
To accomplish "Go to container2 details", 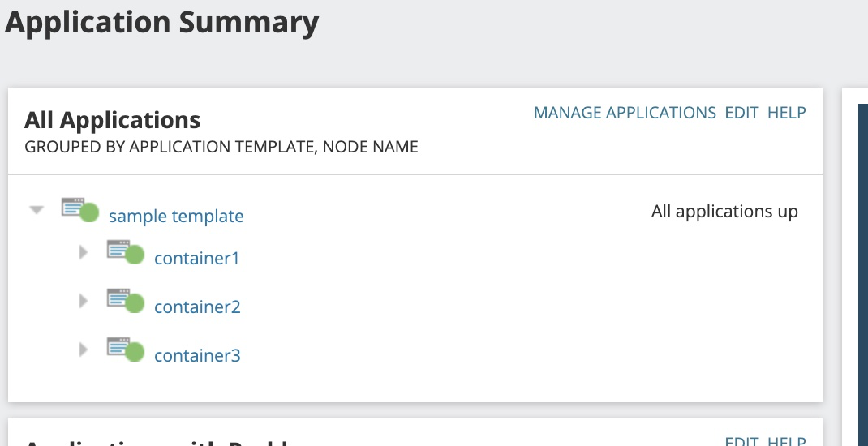I will pyautogui.click(x=197, y=307).
